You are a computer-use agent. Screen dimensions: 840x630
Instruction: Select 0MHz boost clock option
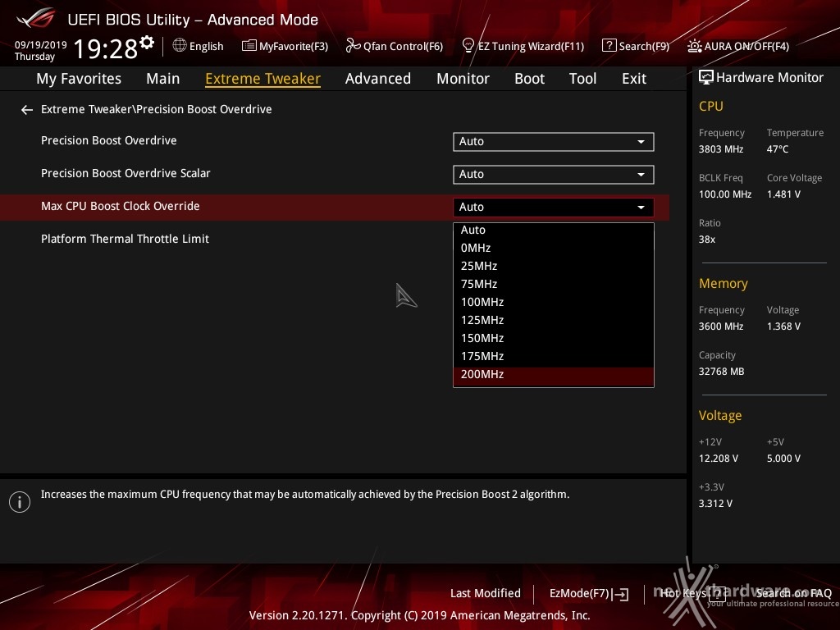tap(554, 248)
